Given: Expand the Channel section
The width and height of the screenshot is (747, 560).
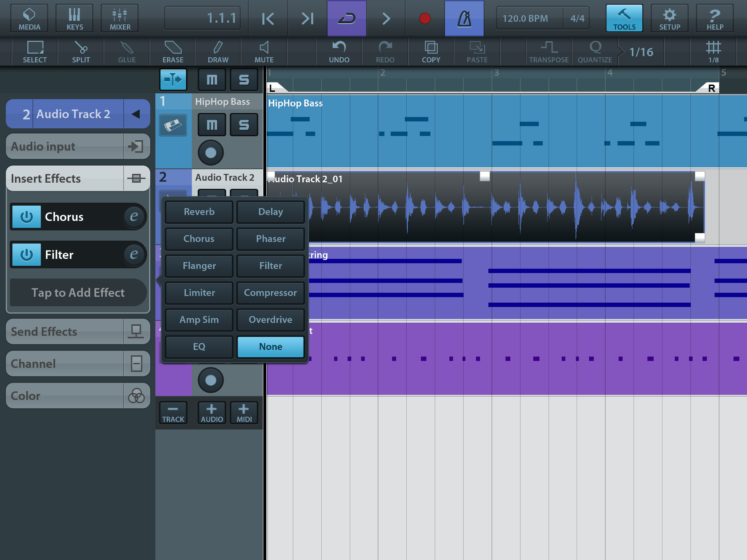Looking at the screenshot, I should click(78, 364).
